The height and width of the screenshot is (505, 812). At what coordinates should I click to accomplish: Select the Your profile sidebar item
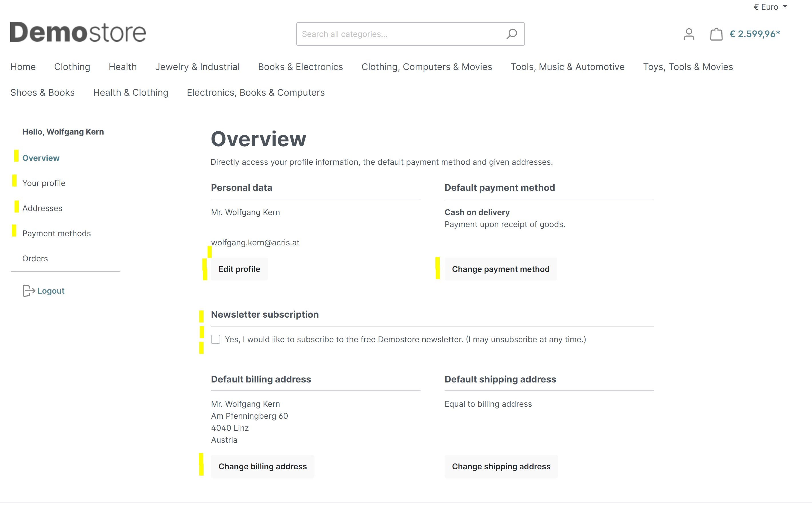coord(44,183)
